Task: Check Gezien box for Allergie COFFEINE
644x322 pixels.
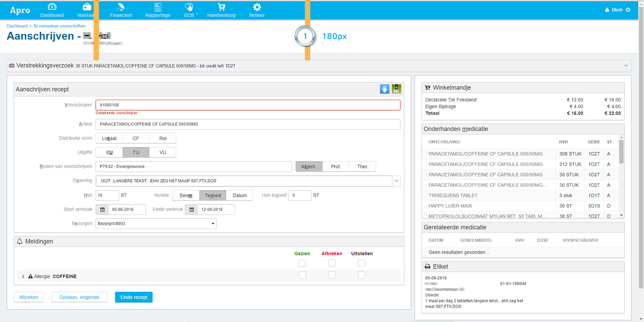Action: coord(302,275)
